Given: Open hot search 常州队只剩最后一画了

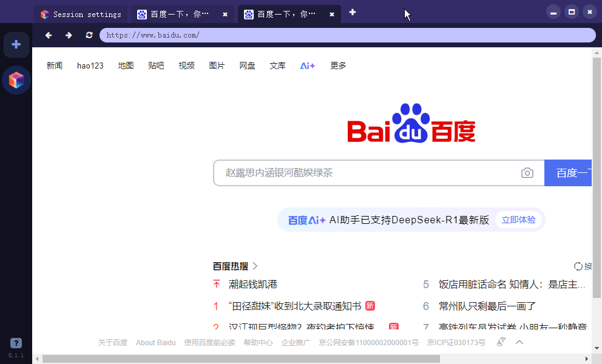Looking at the screenshot, I should pos(487,306).
